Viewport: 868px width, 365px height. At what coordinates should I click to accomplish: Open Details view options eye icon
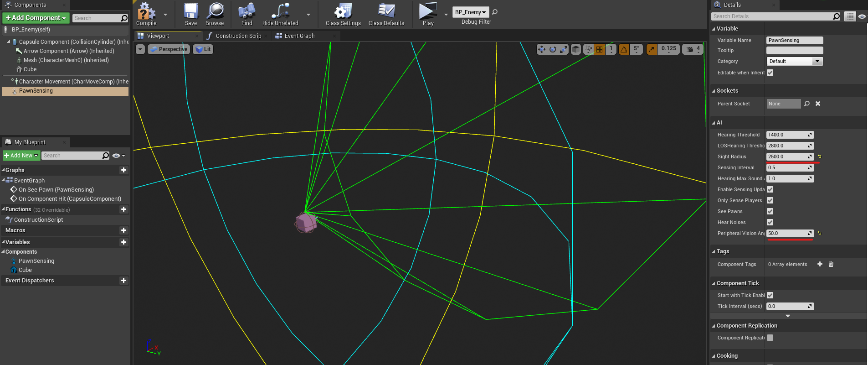pos(862,16)
